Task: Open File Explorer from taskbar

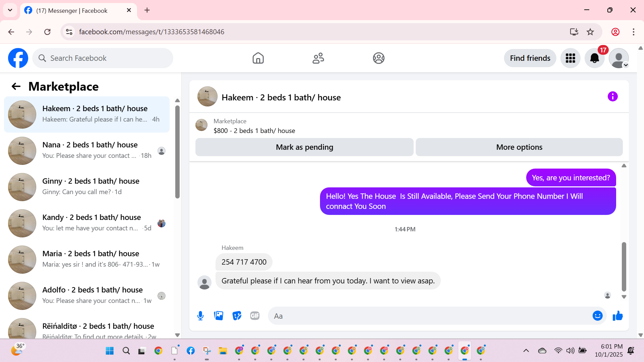Action: [223, 351]
